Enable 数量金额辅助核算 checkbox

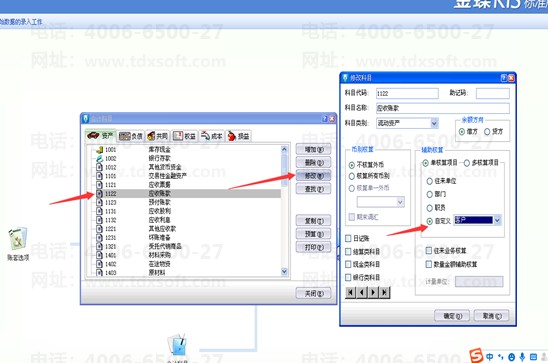pyautogui.click(x=429, y=264)
